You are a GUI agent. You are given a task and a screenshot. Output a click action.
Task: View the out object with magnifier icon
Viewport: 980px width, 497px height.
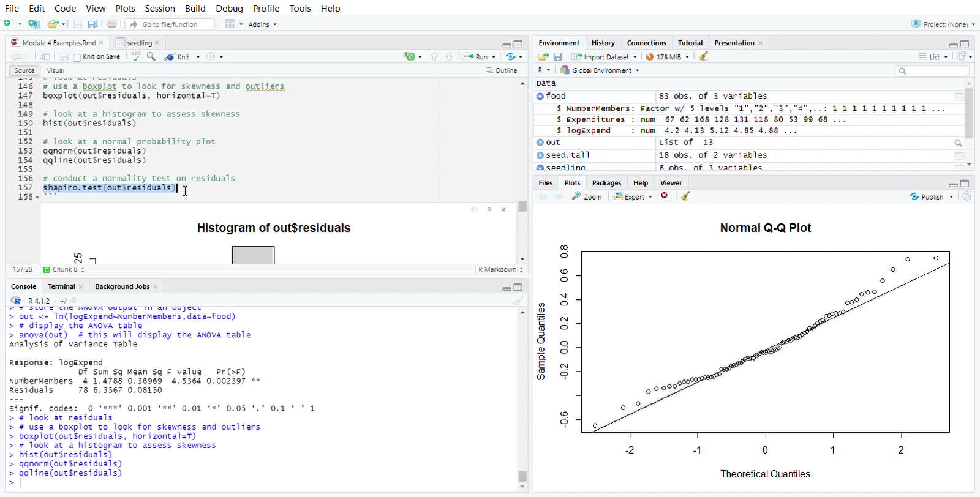(x=959, y=143)
